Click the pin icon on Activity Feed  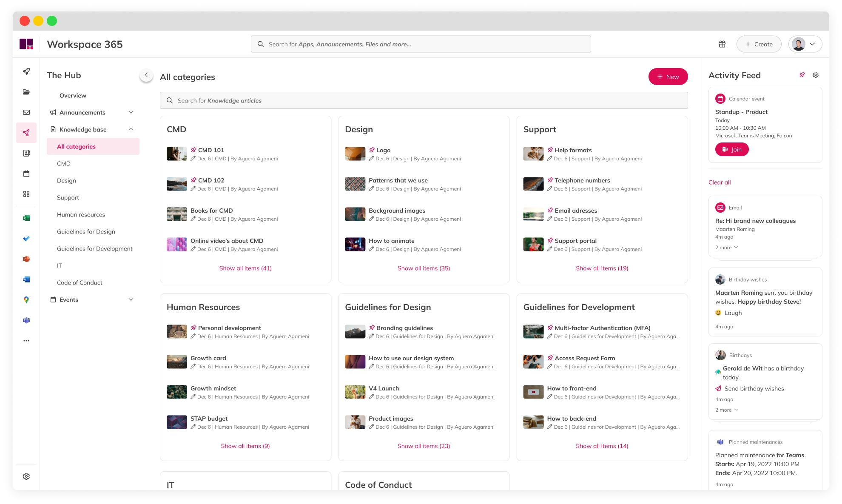click(x=802, y=74)
